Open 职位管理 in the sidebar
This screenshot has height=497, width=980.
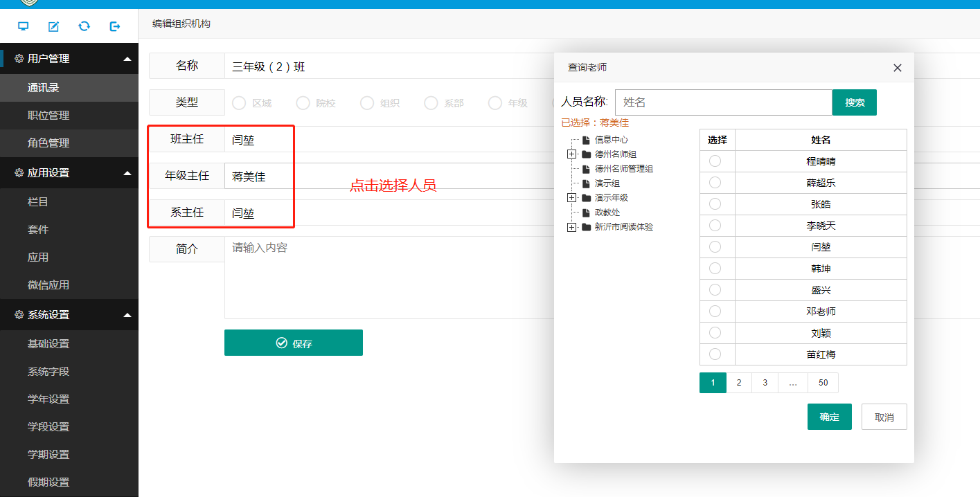coord(69,116)
